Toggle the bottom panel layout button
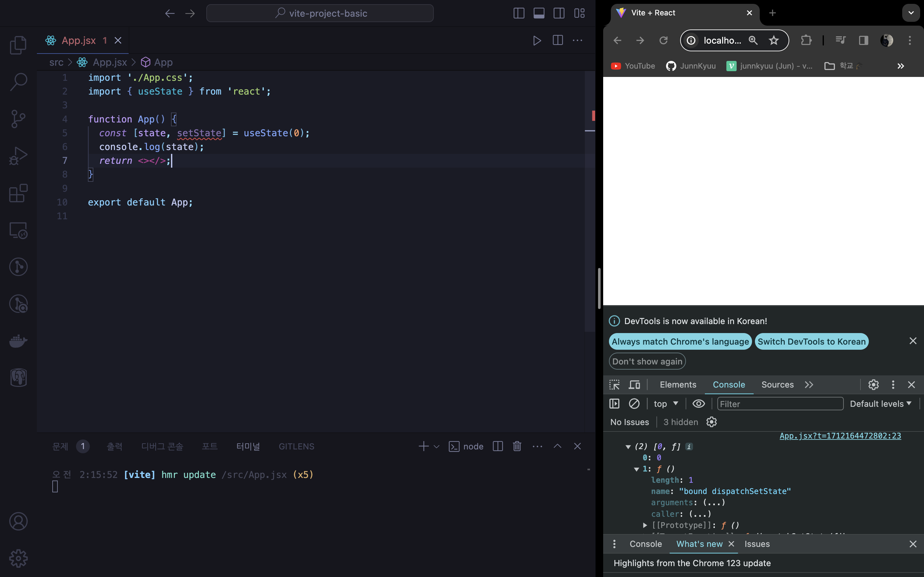924x577 pixels. point(539,13)
